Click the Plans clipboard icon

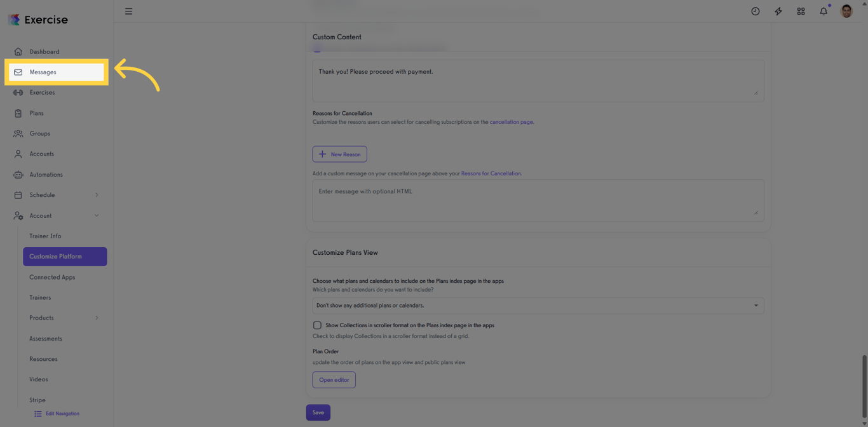coord(18,112)
